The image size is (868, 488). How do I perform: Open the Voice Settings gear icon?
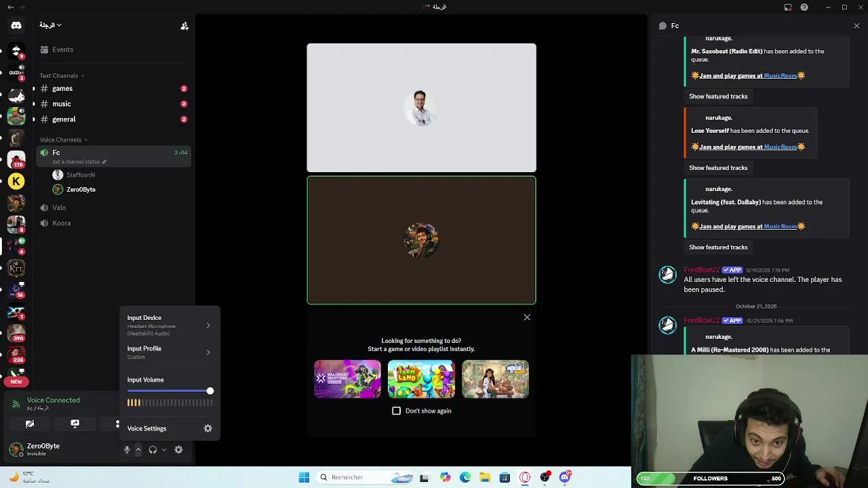pos(208,428)
